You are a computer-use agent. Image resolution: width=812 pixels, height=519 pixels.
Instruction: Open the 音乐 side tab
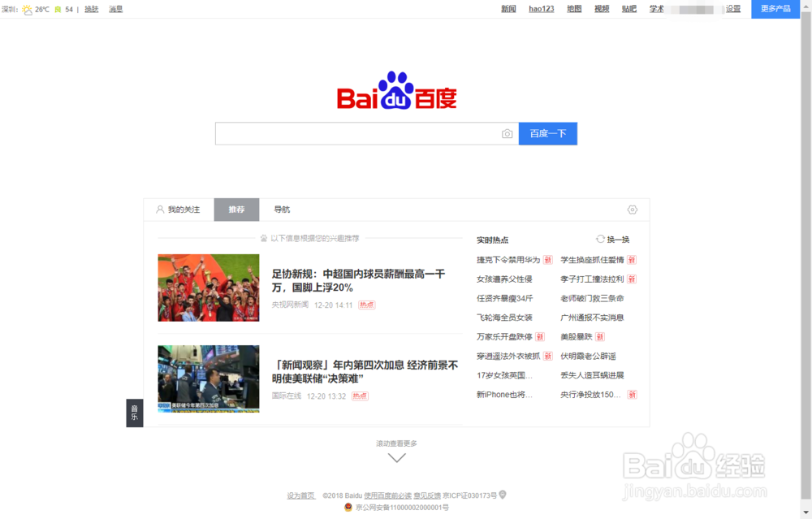point(135,413)
